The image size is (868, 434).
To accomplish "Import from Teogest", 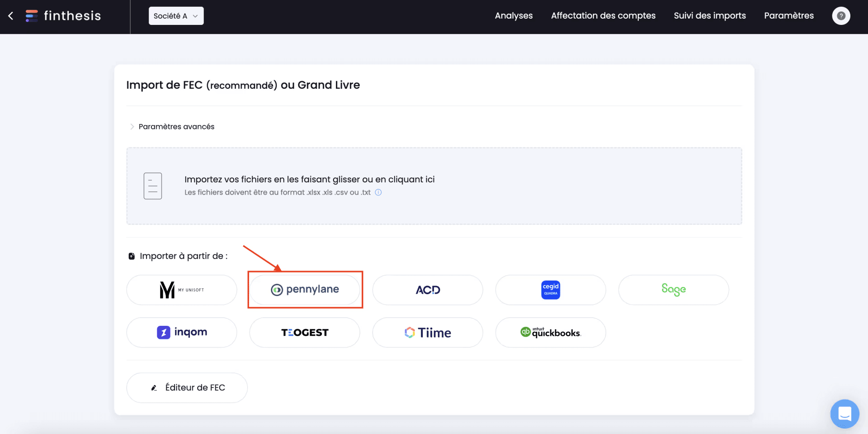I will tap(305, 333).
